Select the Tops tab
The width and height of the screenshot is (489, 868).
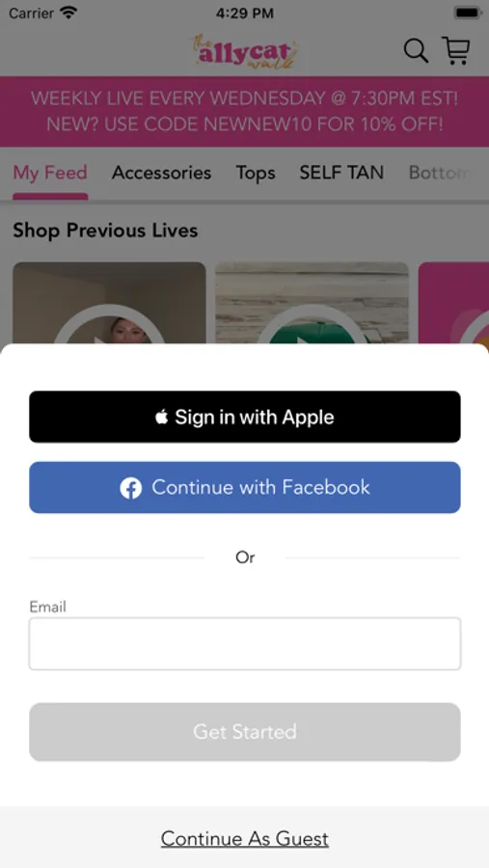(256, 174)
